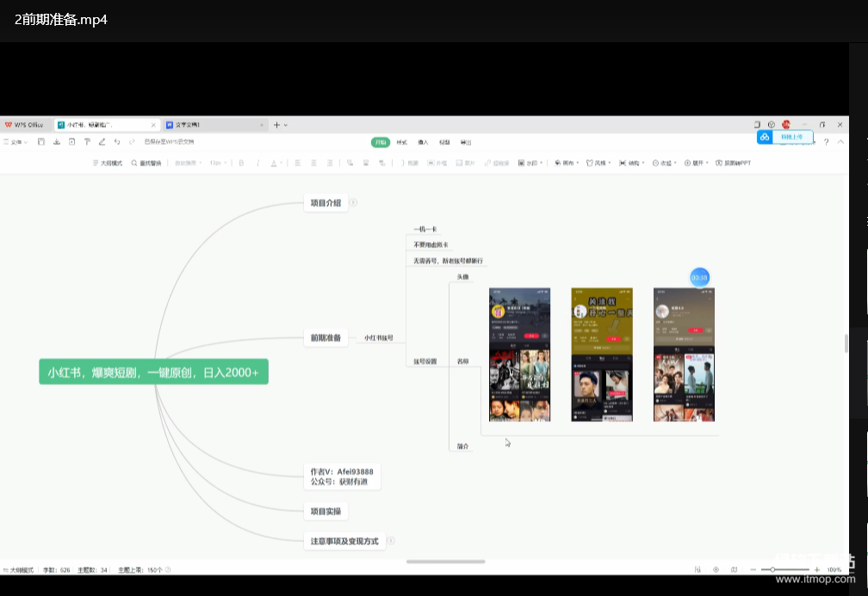The height and width of the screenshot is (596, 868).
Task: Select the 插入 (Insert) ribbon tab
Action: (x=423, y=142)
